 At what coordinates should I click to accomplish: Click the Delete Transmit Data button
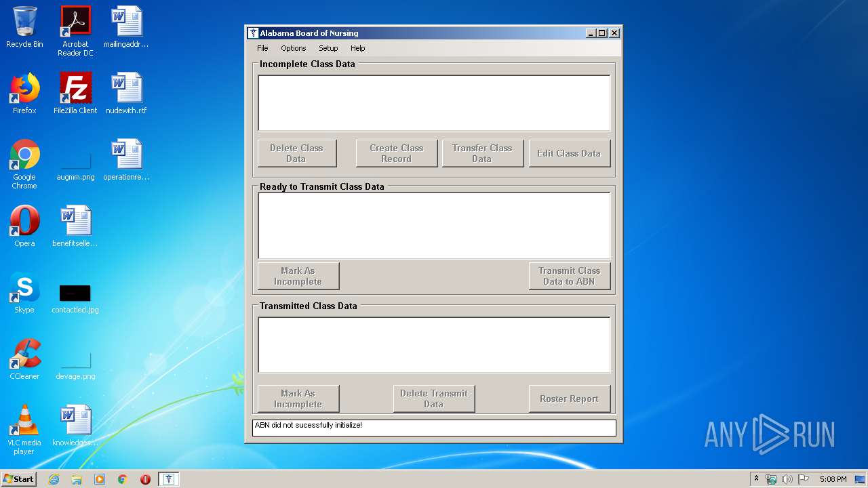(x=434, y=399)
